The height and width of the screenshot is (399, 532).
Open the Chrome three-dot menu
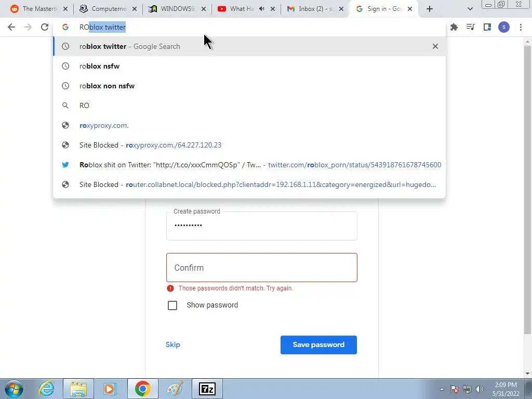point(521,27)
